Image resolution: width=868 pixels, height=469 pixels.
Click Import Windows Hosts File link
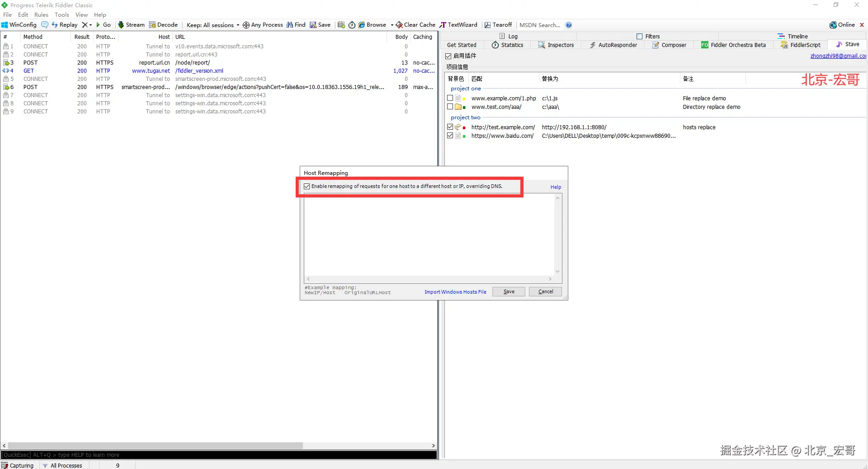point(455,292)
